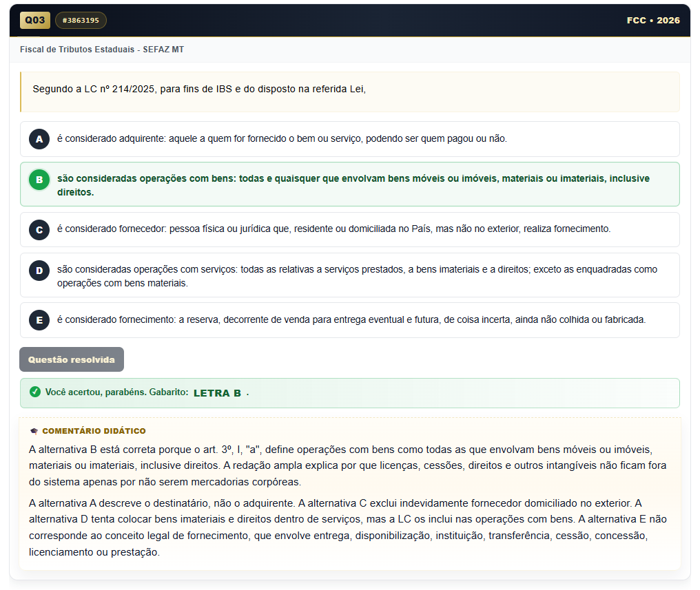700x590 pixels.
Task: Select answer option A circle
Action: (x=39, y=139)
